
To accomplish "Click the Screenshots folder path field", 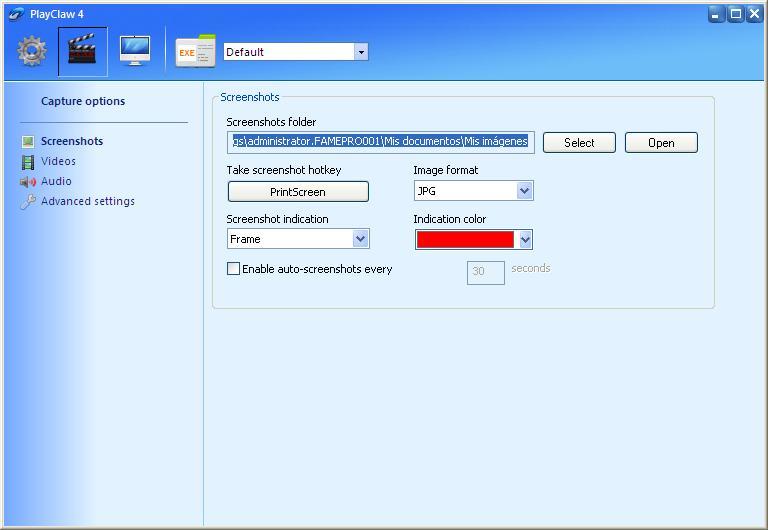I will (x=381, y=142).
